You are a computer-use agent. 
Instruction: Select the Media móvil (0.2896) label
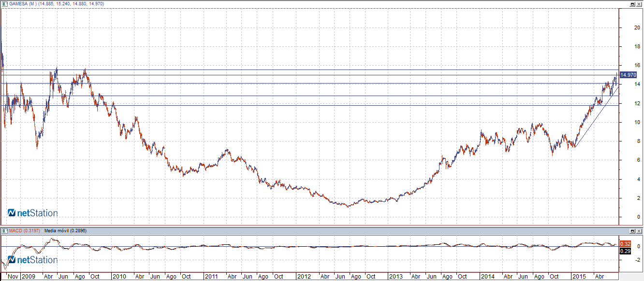tap(65, 230)
